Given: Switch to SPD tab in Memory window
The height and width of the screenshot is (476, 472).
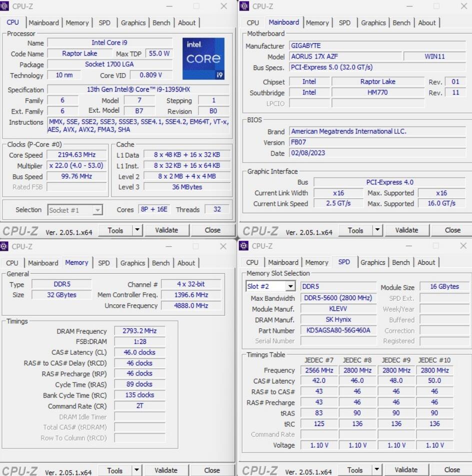Looking at the screenshot, I should [103, 263].
